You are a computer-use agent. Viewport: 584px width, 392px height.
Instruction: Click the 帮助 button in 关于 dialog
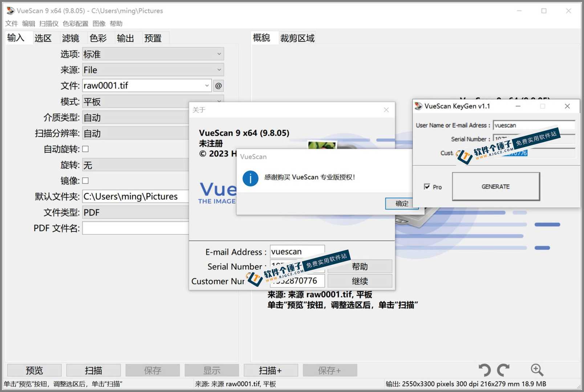360,266
